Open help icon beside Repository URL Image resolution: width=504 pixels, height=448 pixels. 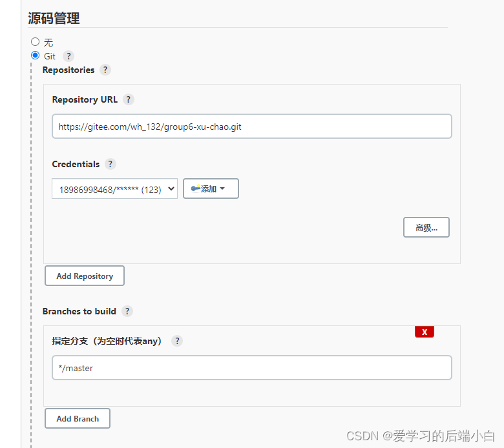(x=128, y=99)
